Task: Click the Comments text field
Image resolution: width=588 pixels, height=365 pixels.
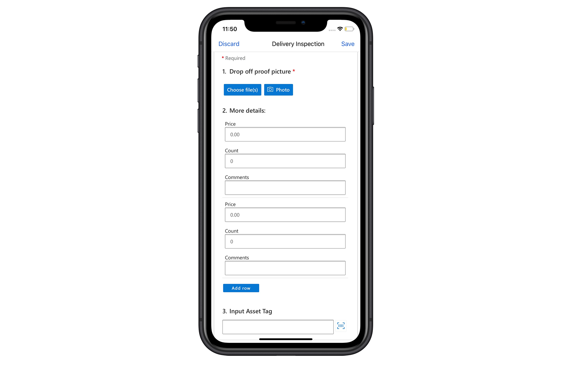Action: click(285, 188)
